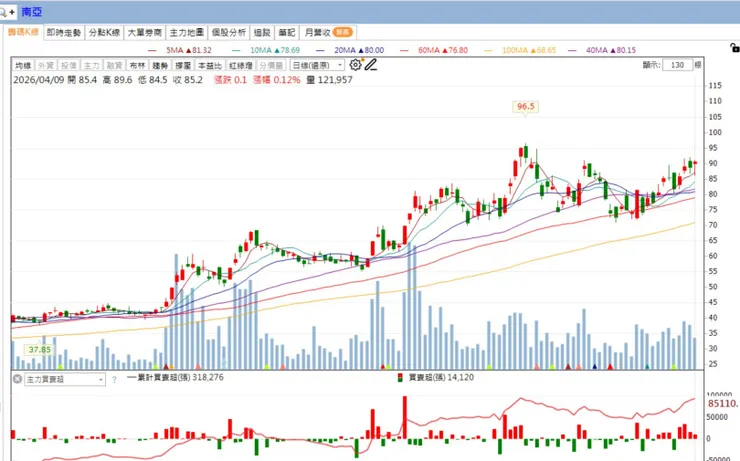This screenshot has height=461, width=740.
Task: Click the 2026/04/09 date text
Action: pyautogui.click(x=39, y=80)
